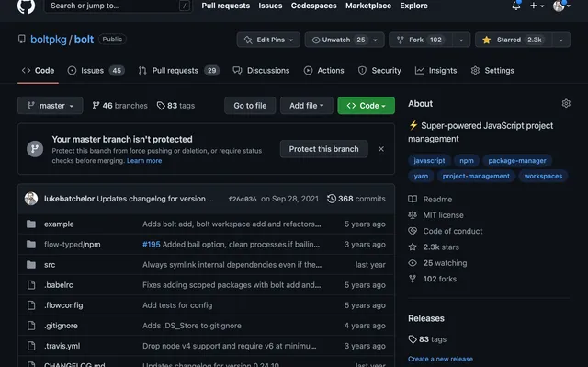Switch to the Insights tab
588x367 pixels.
tap(435, 71)
